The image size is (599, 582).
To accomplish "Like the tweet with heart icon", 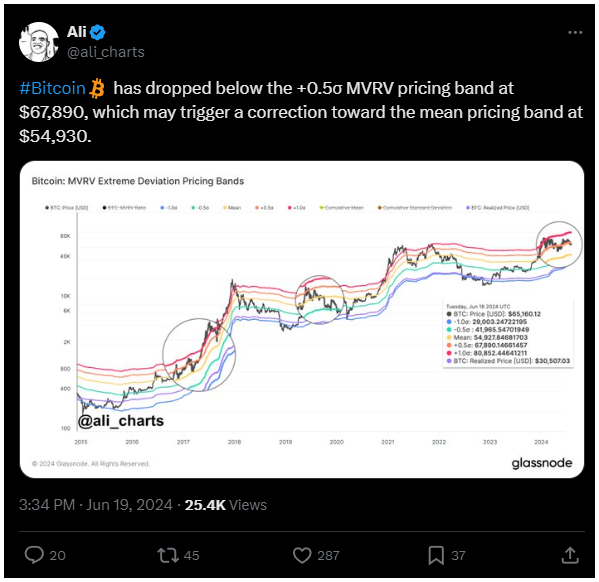I will click(x=302, y=555).
